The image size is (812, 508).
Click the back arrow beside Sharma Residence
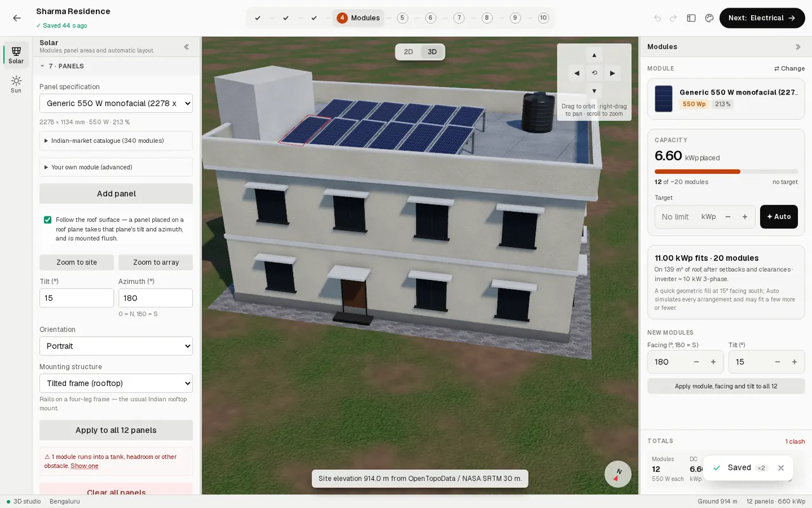point(16,18)
